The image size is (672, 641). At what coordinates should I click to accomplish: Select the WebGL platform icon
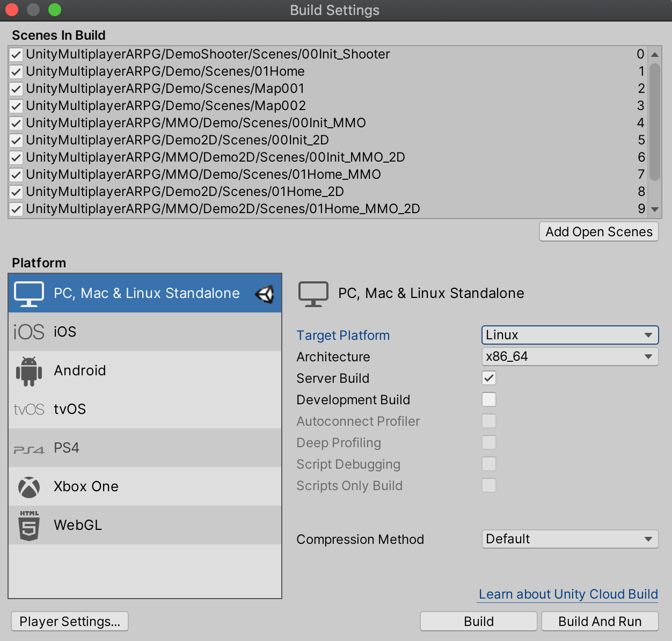(x=28, y=525)
